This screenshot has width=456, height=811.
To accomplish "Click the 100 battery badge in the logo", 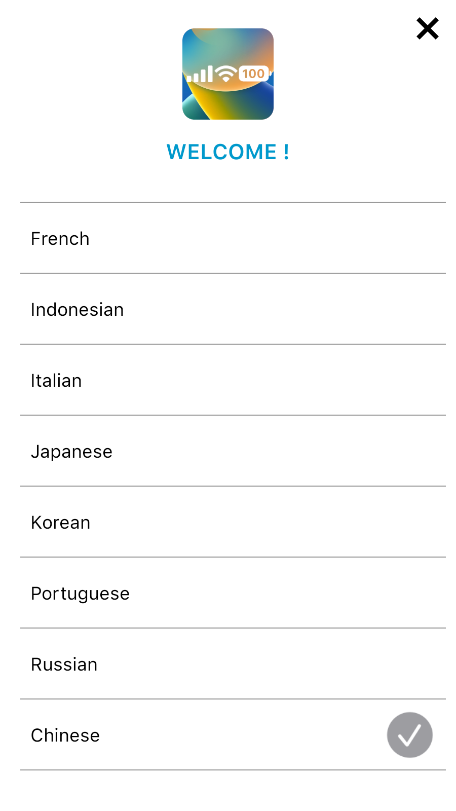I will [x=253, y=73].
